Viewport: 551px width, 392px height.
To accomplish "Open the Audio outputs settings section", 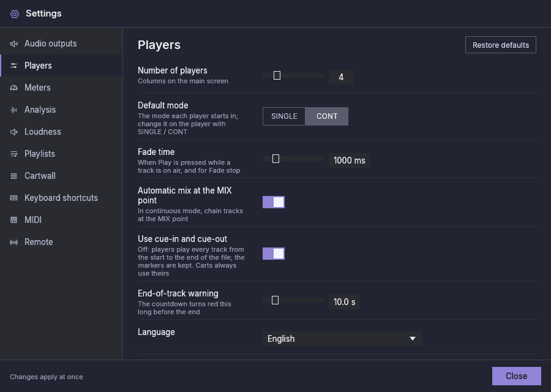I will point(61,43).
